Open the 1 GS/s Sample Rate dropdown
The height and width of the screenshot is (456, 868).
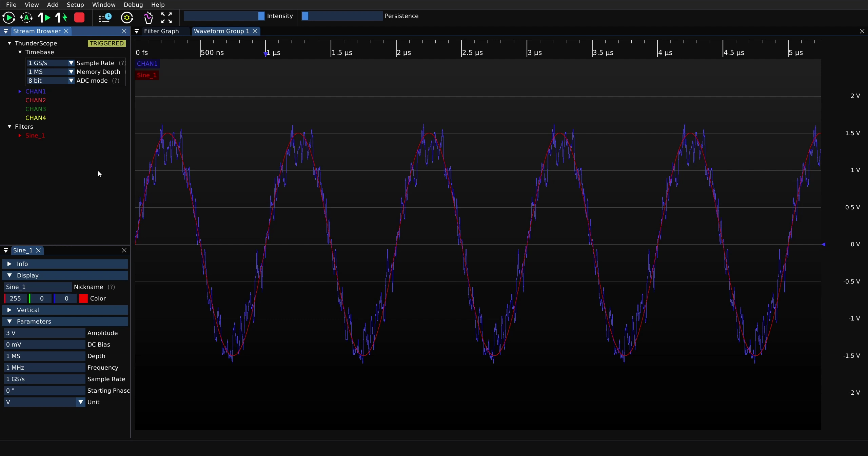(50, 63)
